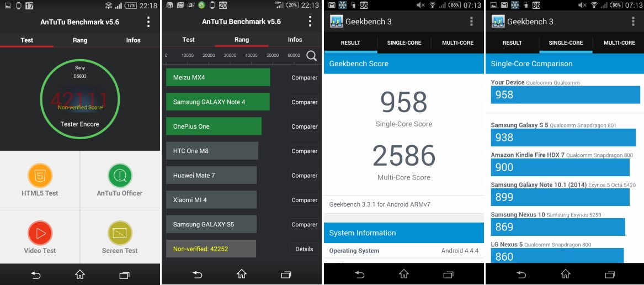Screen dimensions: 644x285
Task: Tap recent apps in AnTuTu Rang screen
Action: coord(286,275)
